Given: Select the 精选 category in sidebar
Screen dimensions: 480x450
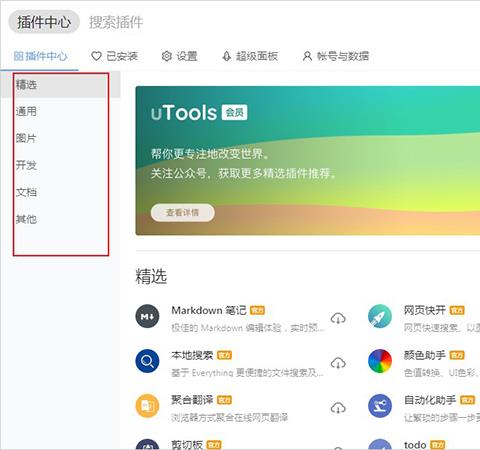Looking at the screenshot, I should [x=60, y=85].
